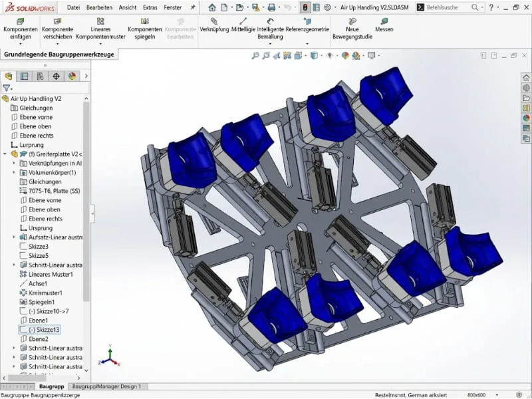This screenshot has width=532, height=399.
Task: Click the Home icon in the title toolbar
Action: (x=212, y=7)
